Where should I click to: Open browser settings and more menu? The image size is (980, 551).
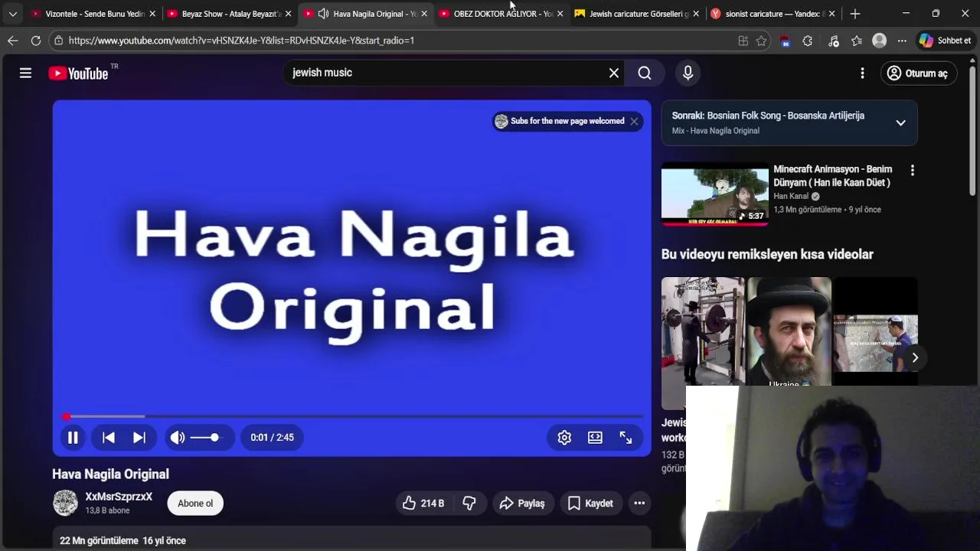click(x=902, y=41)
